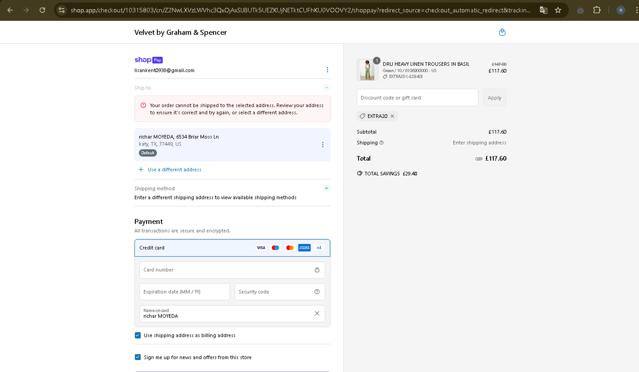Viewport: 639px width, 372px height.
Task: Click the American Express logo
Action: click(304, 248)
